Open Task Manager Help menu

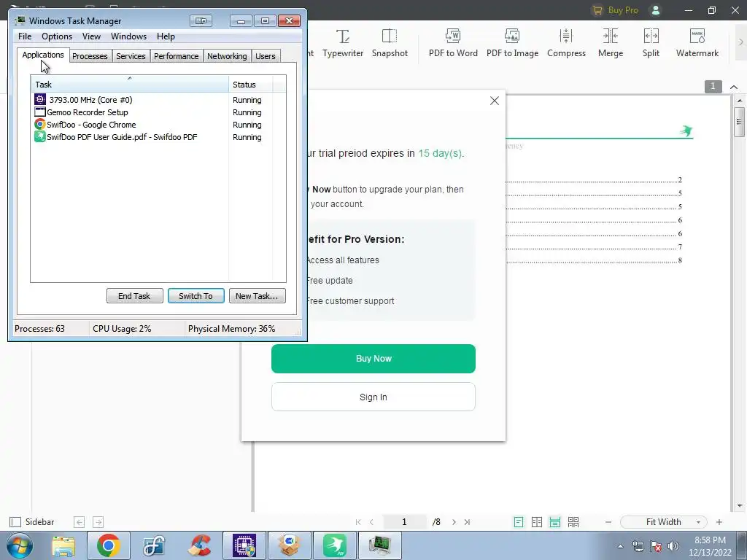[166, 36]
